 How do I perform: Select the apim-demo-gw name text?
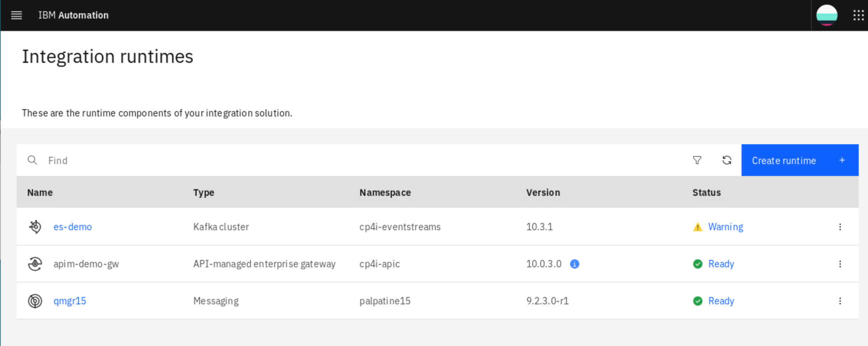(x=86, y=264)
